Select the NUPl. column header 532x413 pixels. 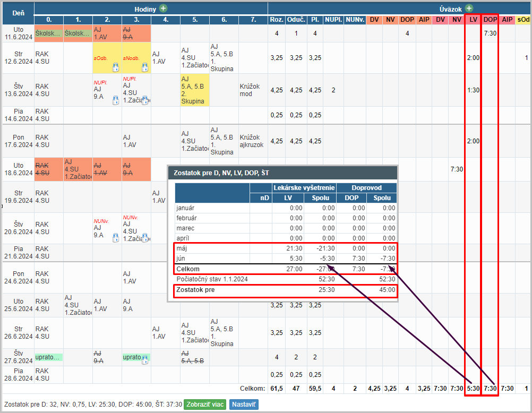333,20
